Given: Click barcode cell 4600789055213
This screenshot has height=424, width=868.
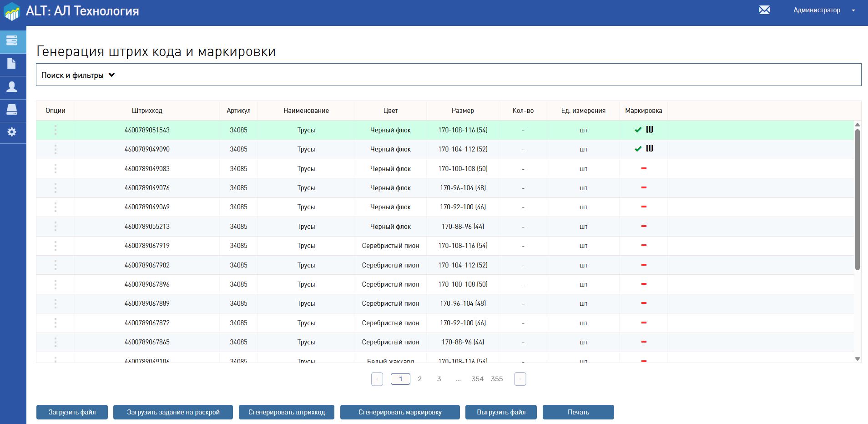Looking at the screenshot, I should 147,227.
